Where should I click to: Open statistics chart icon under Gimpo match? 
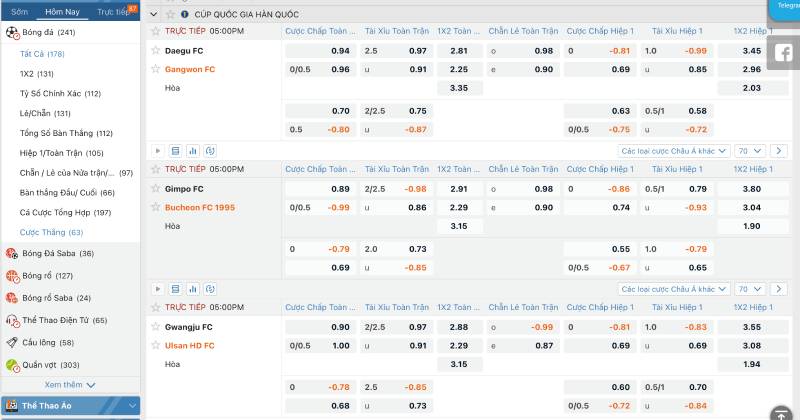click(x=193, y=289)
